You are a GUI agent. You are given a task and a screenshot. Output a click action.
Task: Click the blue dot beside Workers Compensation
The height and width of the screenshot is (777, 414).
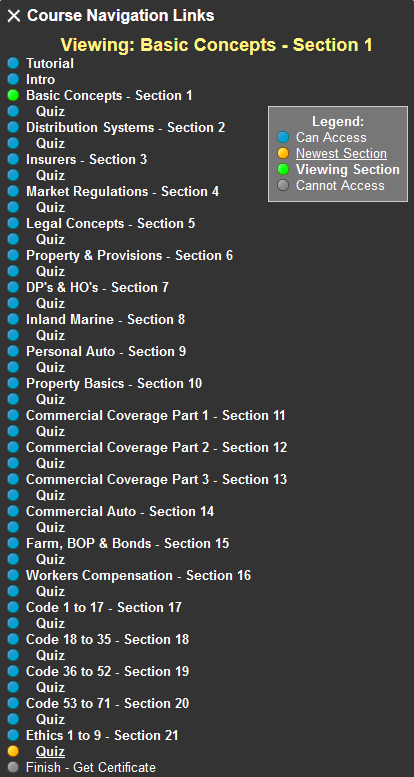coord(13,575)
